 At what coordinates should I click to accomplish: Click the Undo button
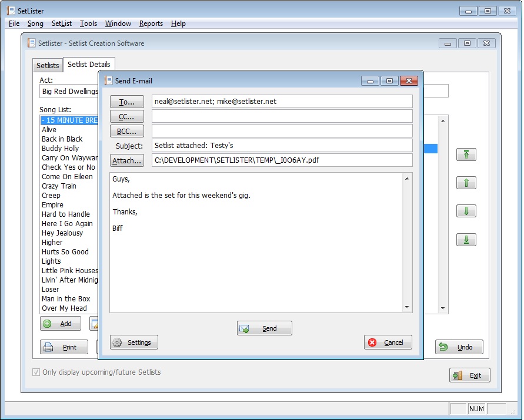(459, 347)
